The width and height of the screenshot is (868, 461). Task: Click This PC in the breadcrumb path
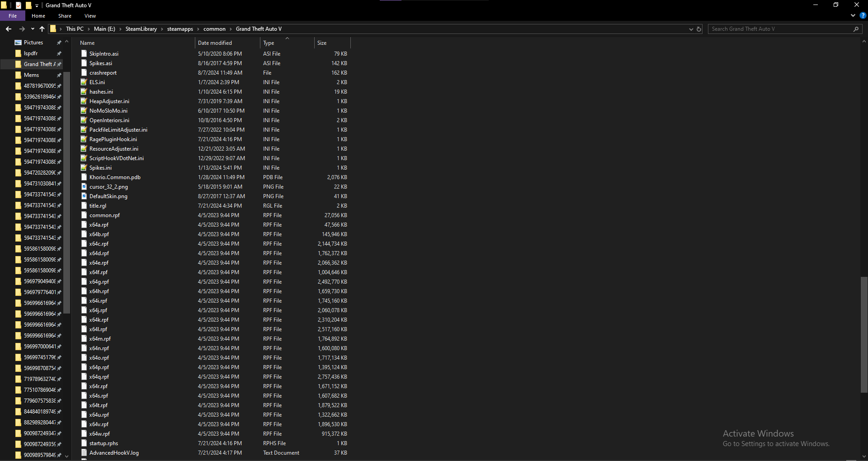75,29
